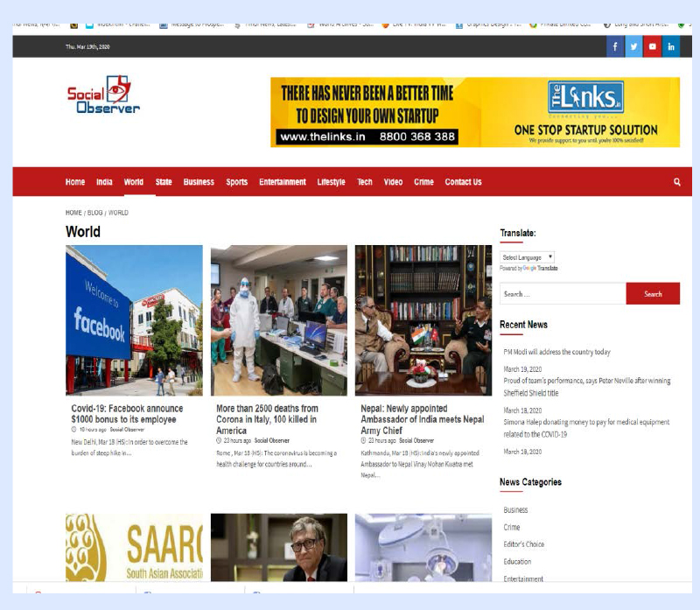Open the YouTube icon in top bar
This screenshot has width=700, height=610.
(652, 46)
